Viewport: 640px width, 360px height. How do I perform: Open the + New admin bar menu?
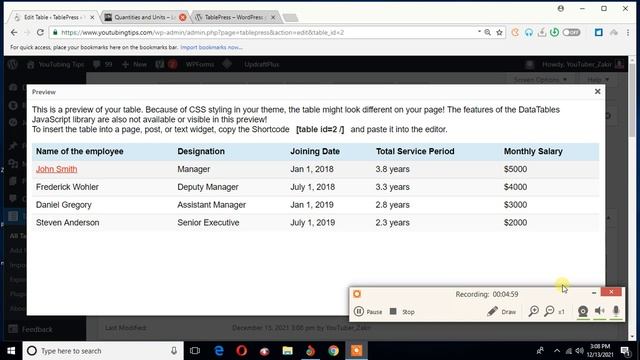[x=134, y=64]
